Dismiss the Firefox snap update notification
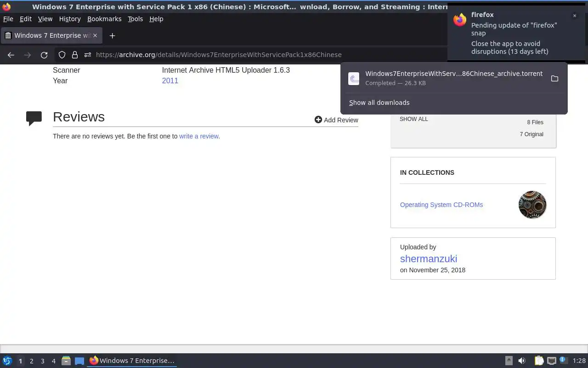 pos(574,16)
